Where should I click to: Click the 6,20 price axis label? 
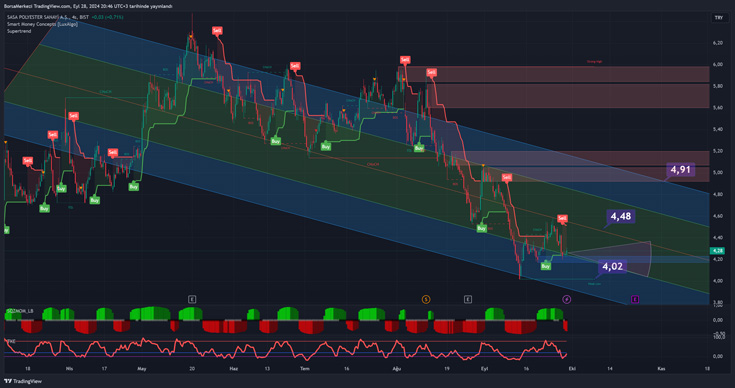(x=717, y=43)
